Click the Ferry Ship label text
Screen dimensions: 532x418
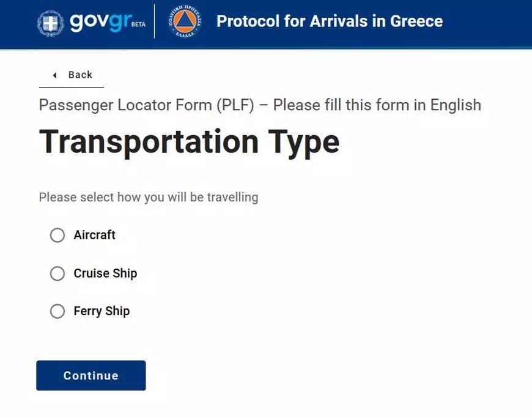[102, 312]
